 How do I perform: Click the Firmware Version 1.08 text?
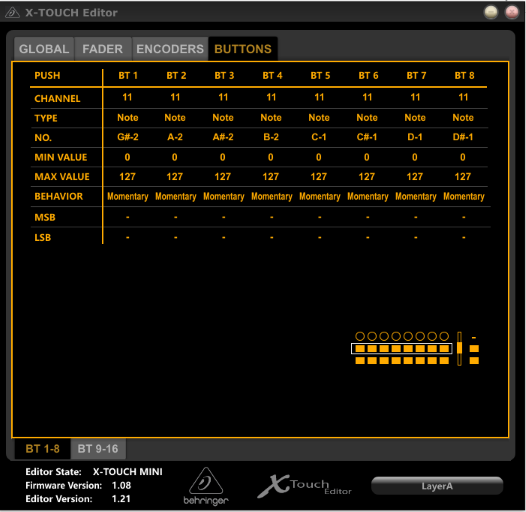click(x=78, y=485)
